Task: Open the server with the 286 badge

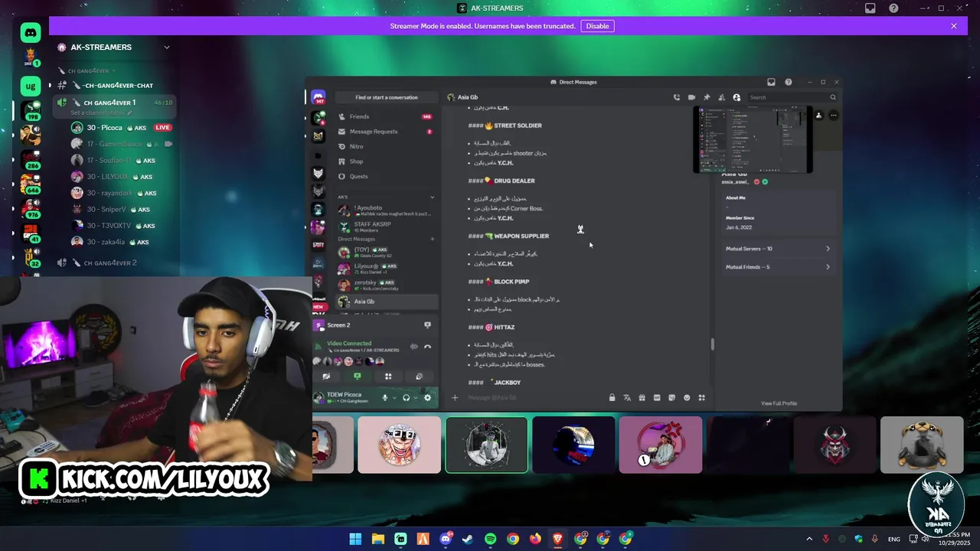Action: (31, 159)
